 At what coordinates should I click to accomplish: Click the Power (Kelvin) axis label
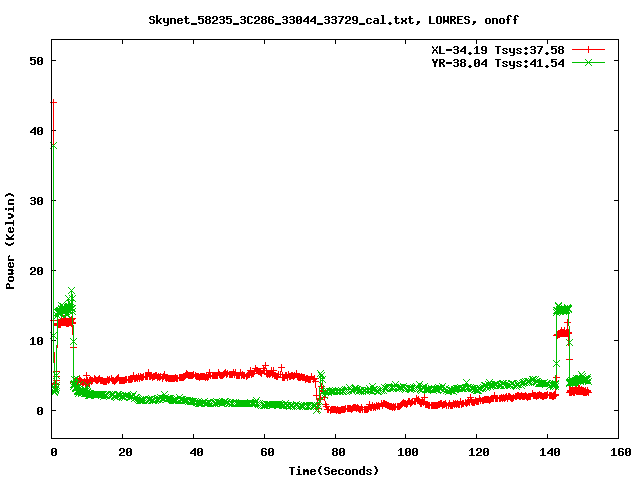(10, 241)
